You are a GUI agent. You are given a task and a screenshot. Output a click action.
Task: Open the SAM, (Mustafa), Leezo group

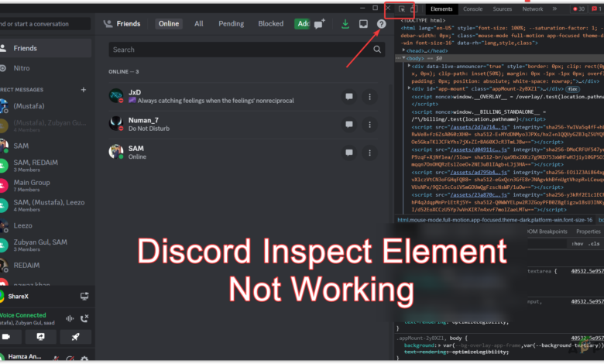[46, 206]
